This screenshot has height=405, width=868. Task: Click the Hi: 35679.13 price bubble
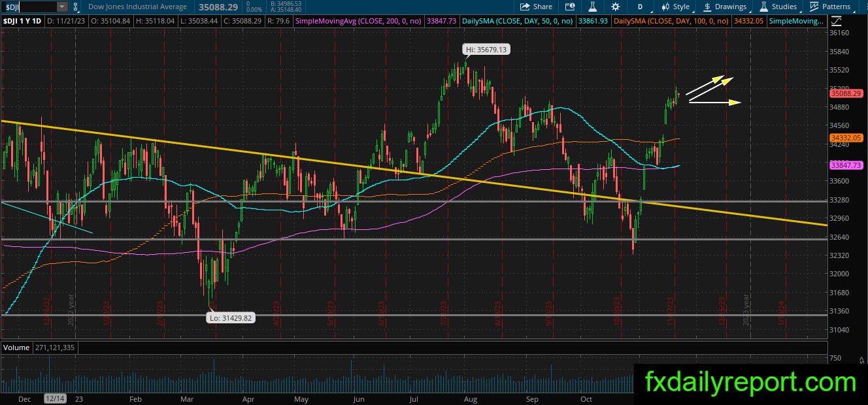[x=486, y=49]
